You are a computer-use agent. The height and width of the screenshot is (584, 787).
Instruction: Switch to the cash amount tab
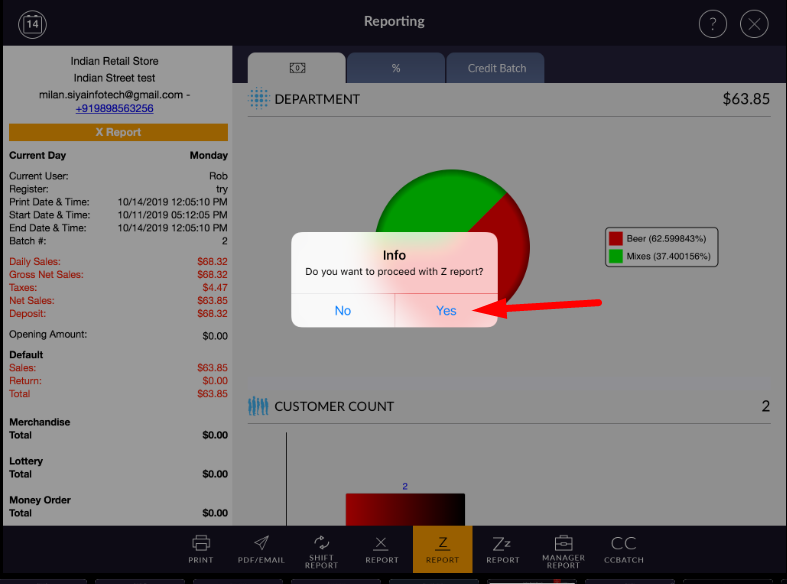click(297, 68)
